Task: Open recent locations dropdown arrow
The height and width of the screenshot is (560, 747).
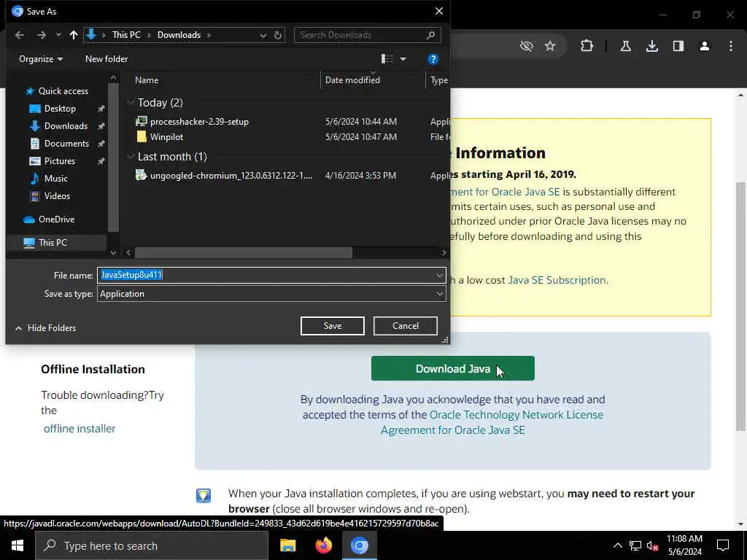Action: [x=58, y=35]
